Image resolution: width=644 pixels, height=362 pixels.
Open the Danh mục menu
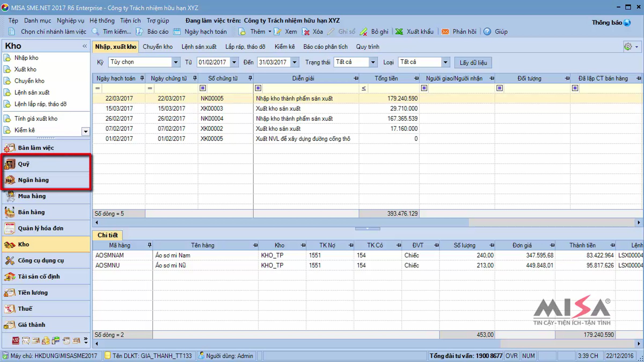point(38,21)
